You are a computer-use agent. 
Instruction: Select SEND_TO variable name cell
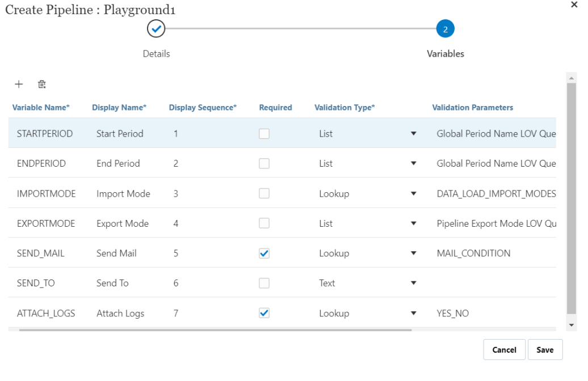[36, 283]
